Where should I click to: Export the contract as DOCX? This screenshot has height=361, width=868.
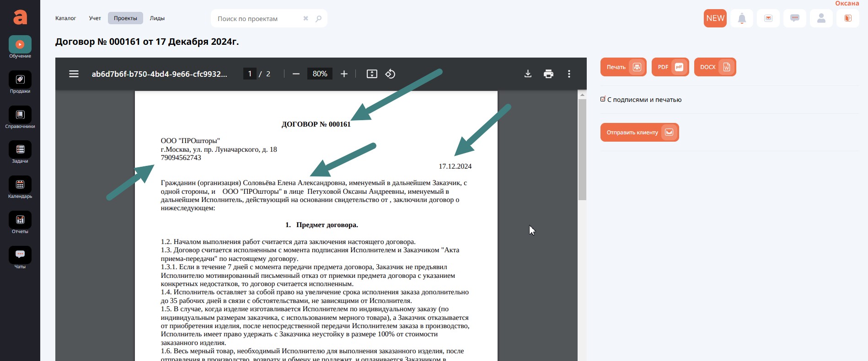[715, 67]
